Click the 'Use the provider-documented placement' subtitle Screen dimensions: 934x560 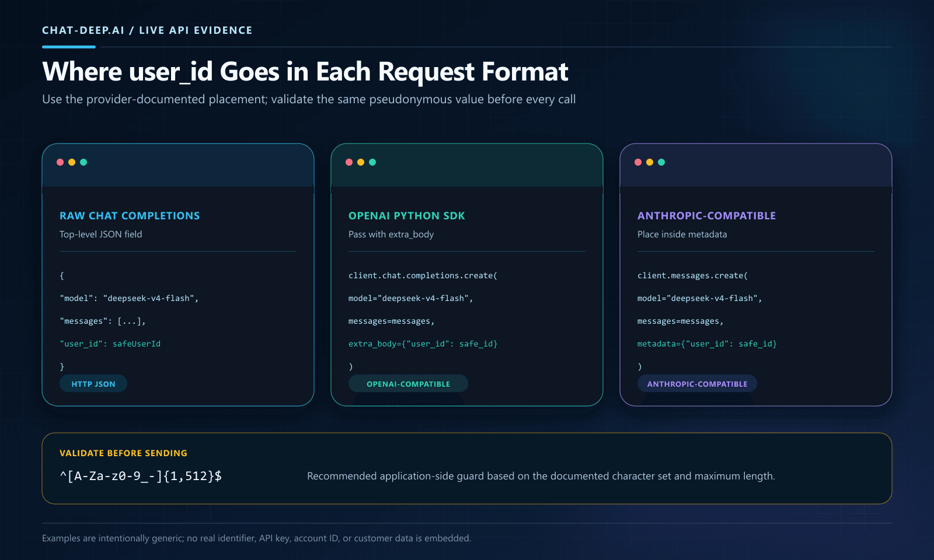(x=309, y=99)
